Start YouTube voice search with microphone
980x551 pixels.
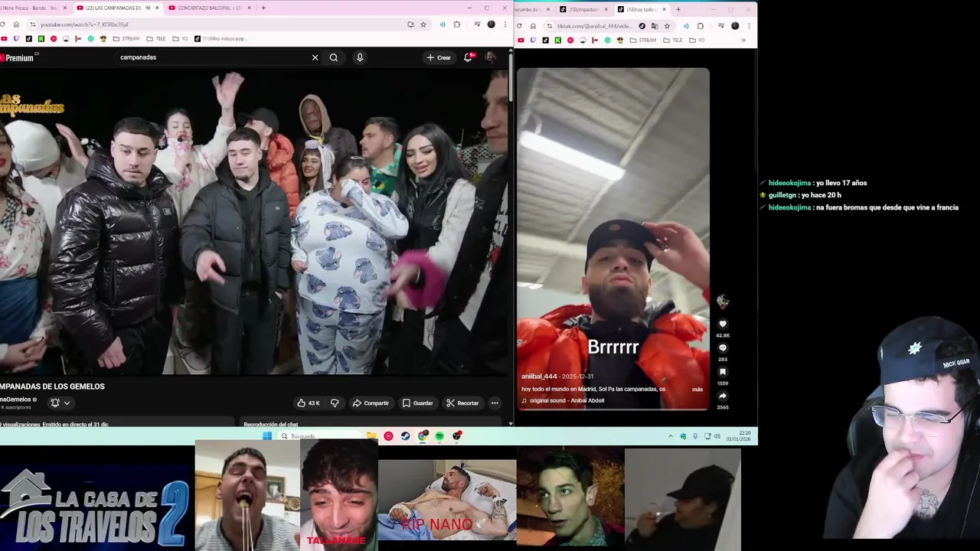click(360, 57)
